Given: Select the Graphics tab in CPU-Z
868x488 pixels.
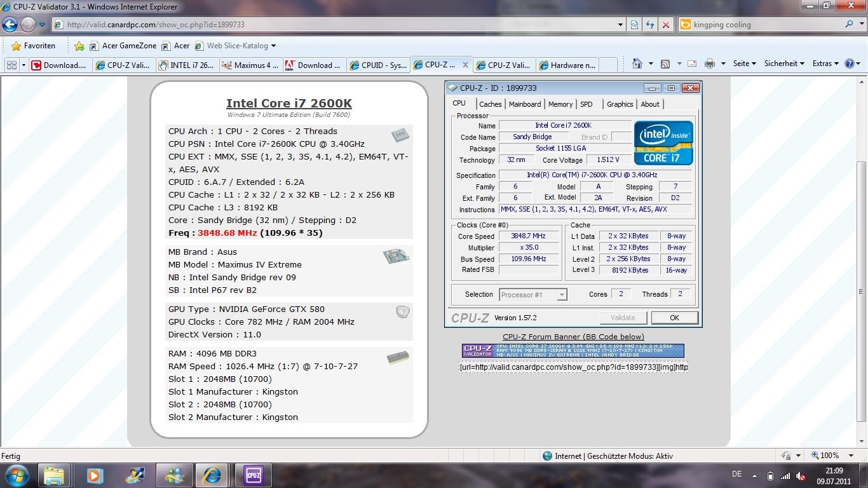Looking at the screenshot, I should pos(620,104).
